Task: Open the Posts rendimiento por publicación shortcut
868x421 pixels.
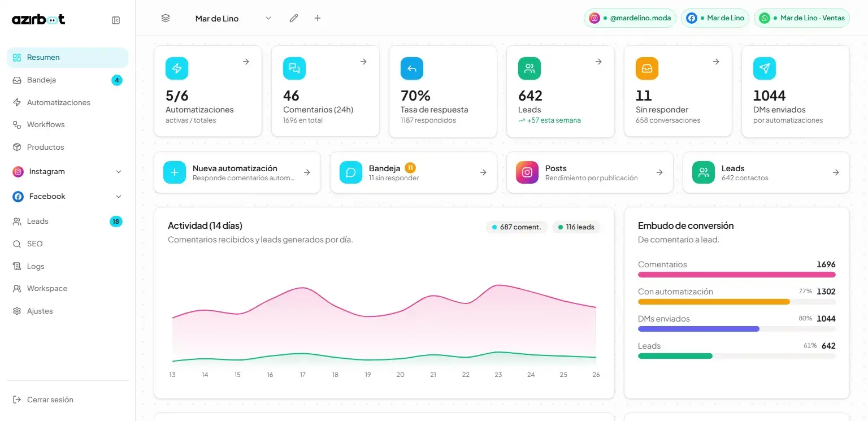Action: [x=590, y=172]
